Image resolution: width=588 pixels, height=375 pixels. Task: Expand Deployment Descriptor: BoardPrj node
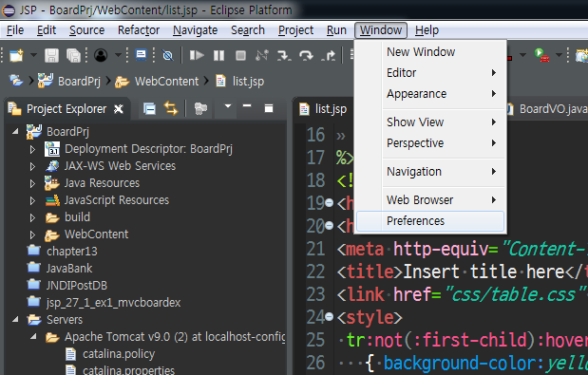(x=32, y=149)
